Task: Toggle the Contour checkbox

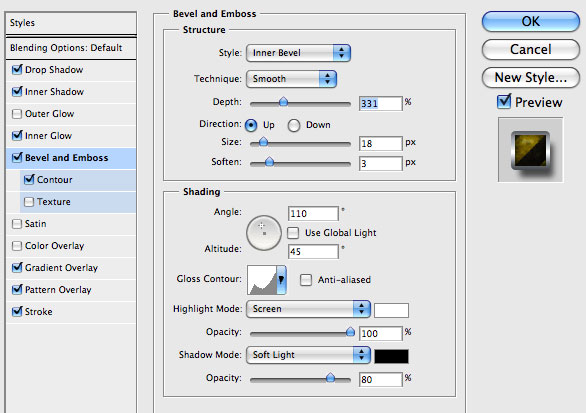Action: pos(29,180)
